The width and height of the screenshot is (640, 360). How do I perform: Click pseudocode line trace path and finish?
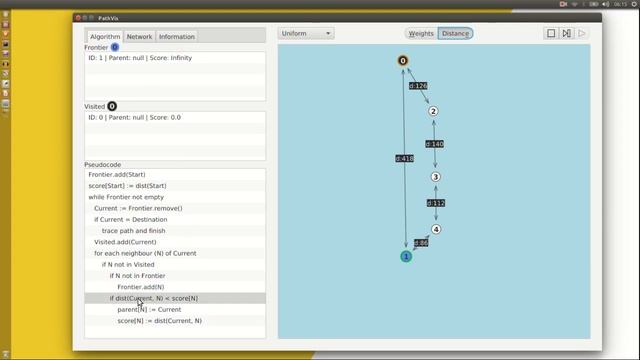tap(175, 231)
